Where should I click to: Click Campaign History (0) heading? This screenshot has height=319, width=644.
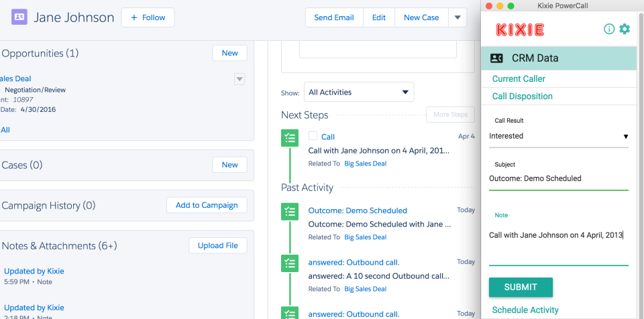tap(48, 206)
